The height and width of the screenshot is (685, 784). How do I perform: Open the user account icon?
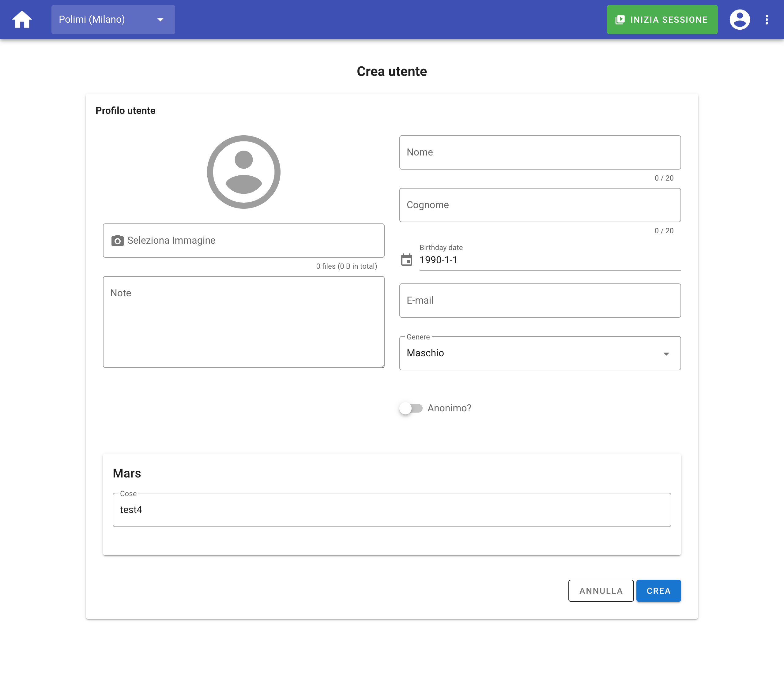pos(739,20)
